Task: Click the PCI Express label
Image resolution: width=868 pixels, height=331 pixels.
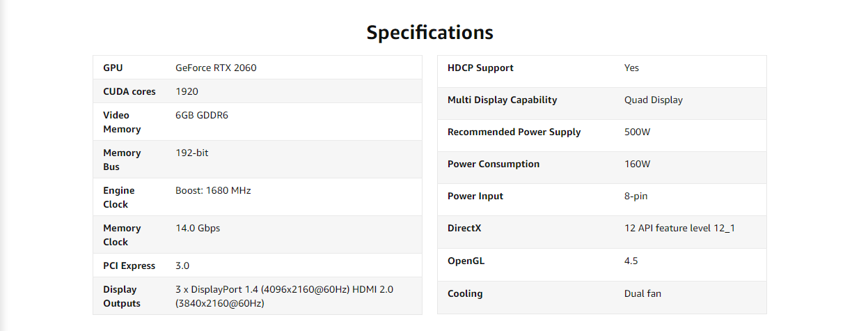Action: (x=129, y=265)
